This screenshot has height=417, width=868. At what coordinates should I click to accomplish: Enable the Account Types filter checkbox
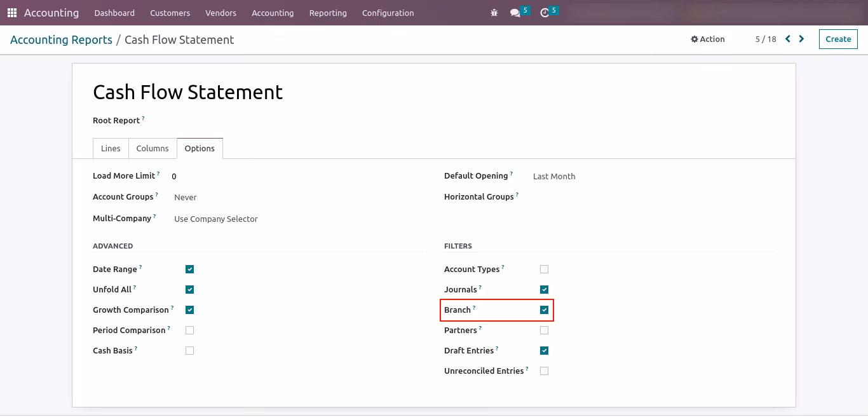[x=544, y=269]
